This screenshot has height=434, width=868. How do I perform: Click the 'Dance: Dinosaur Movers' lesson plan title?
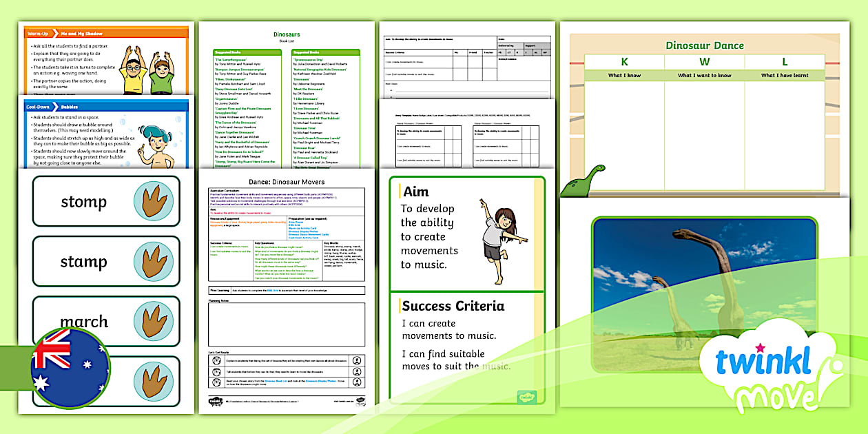pos(287,182)
